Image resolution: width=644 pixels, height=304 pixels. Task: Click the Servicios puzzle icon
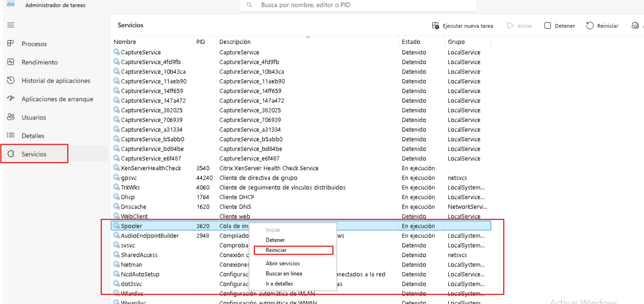(x=11, y=154)
